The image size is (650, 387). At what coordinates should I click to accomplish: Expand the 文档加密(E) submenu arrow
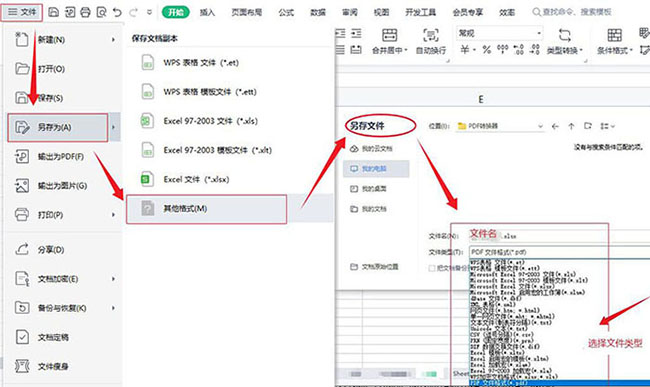[x=114, y=279]
